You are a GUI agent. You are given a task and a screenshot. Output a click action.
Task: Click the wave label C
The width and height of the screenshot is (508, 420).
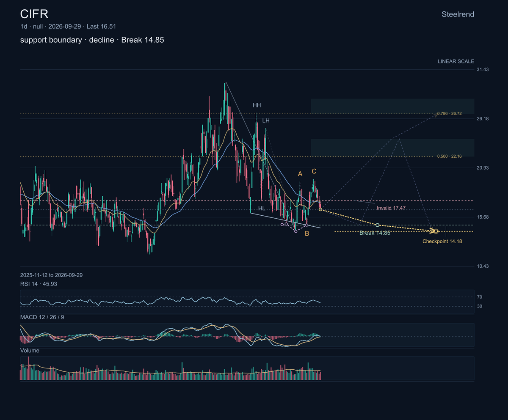click(314, 171)
